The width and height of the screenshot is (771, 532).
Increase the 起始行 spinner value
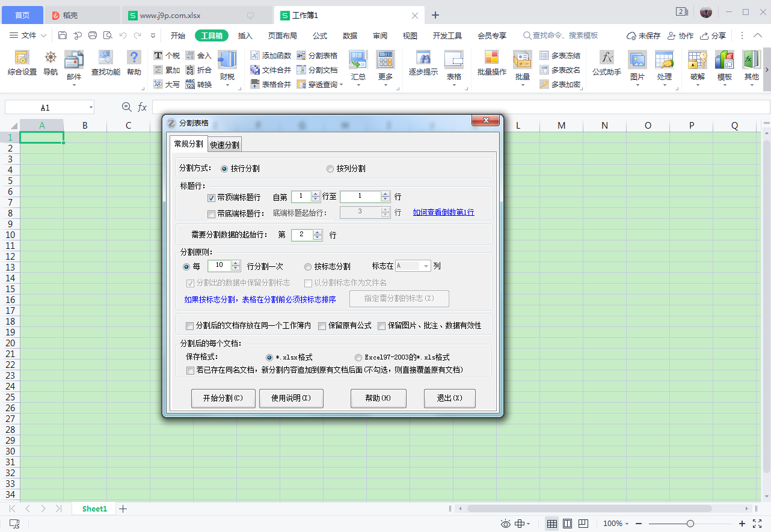point(318,233)
